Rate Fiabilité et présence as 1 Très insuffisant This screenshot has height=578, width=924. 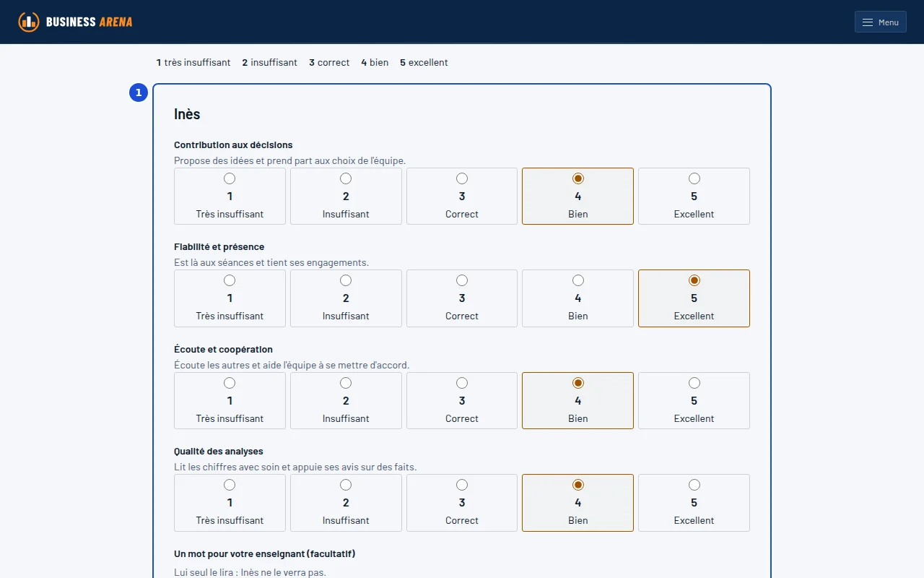point(230,298)
